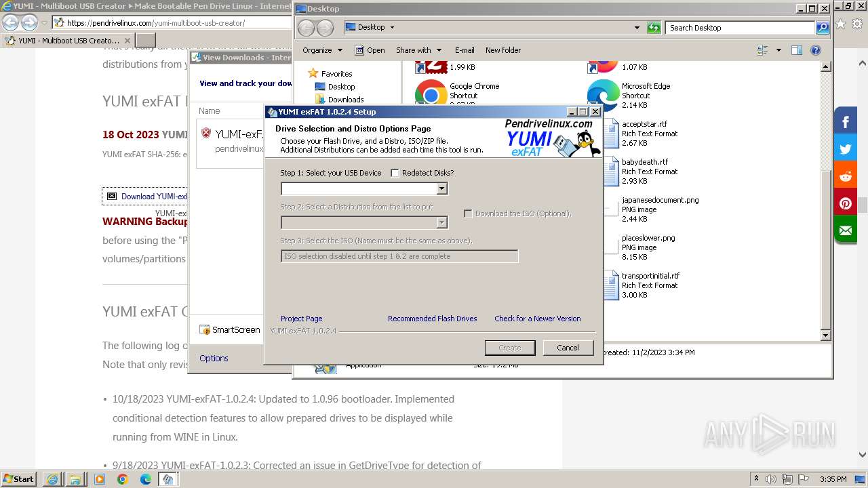Launch Google Chrome from the taskbar
The image size is (868, 488).
(122, 479)
